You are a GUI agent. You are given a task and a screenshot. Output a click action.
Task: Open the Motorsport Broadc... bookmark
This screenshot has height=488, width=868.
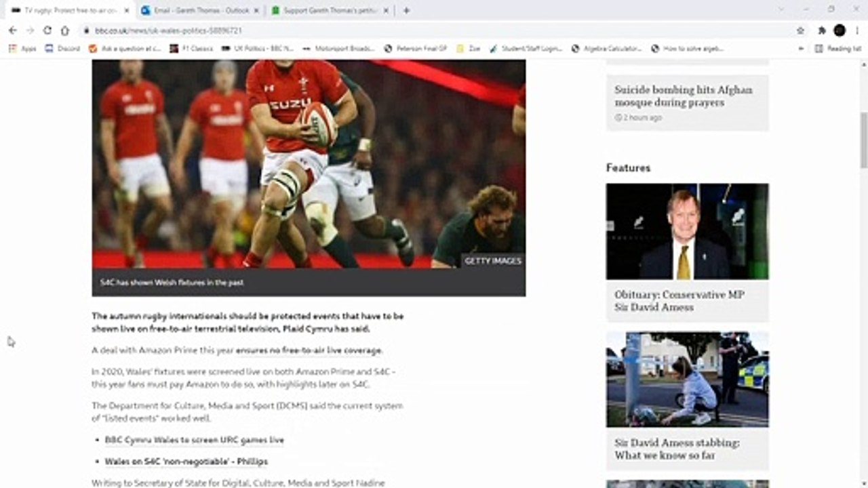(339, 49)
